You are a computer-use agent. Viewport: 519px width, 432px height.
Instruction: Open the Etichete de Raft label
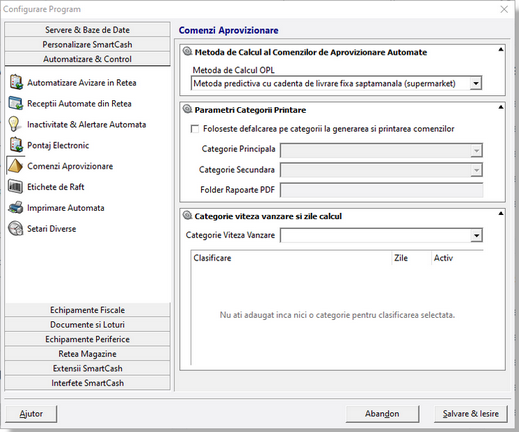56,187
